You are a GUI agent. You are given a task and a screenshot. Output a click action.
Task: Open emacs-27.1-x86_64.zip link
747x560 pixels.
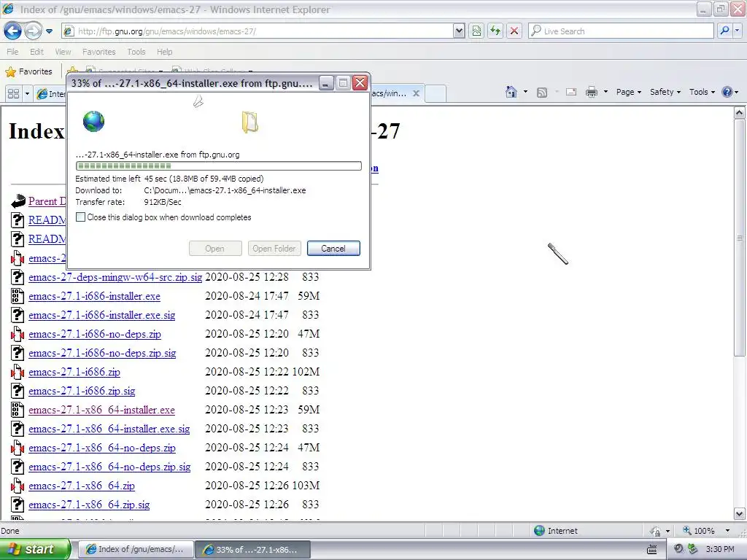coord(82,486)
